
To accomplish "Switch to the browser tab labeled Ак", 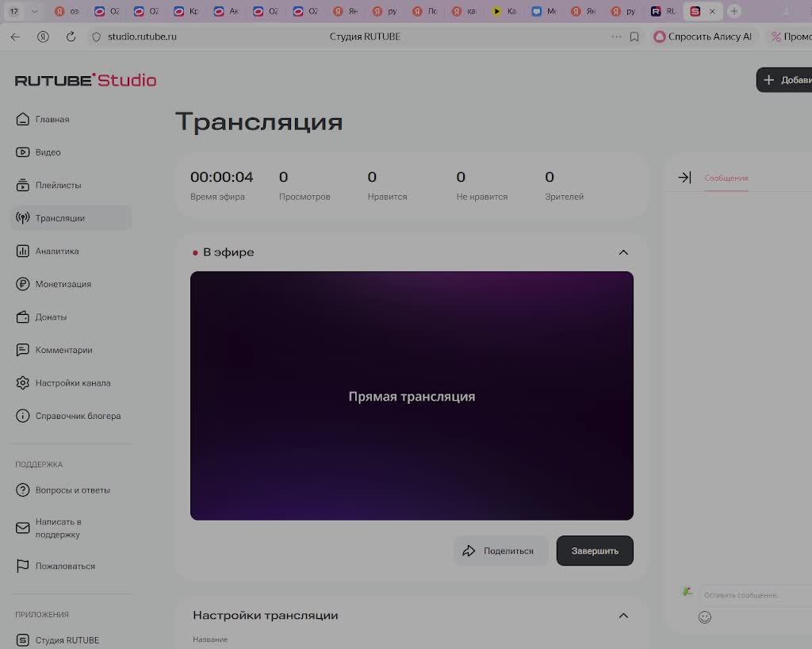I will [x=226, y=11].
